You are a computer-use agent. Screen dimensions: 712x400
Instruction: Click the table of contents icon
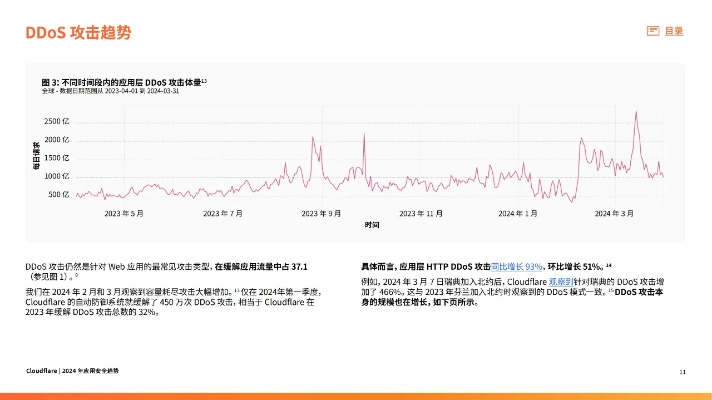point(653,31)
